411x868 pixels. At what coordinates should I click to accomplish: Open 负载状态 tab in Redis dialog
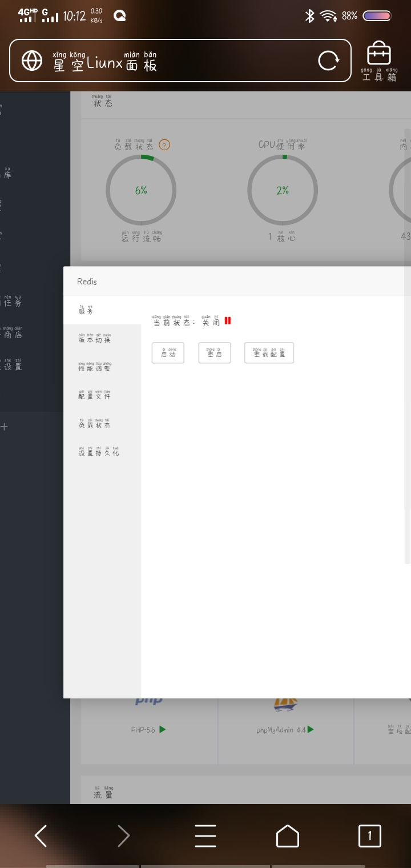(102, 424)
